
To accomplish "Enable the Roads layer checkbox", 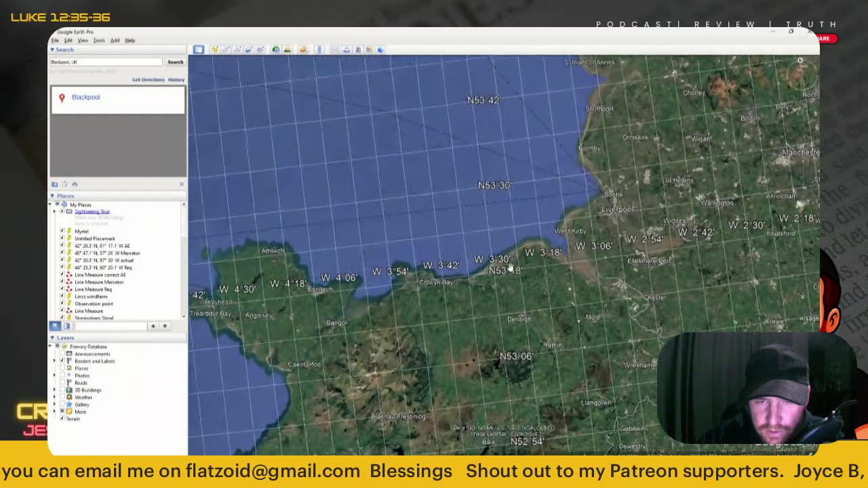I will pos(62,383).
